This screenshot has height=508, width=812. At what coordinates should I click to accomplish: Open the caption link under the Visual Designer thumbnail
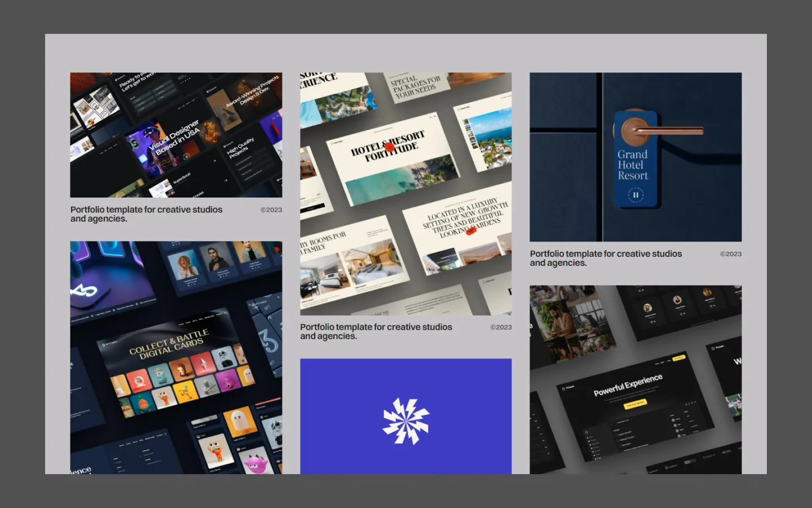(x=146, y=214)
